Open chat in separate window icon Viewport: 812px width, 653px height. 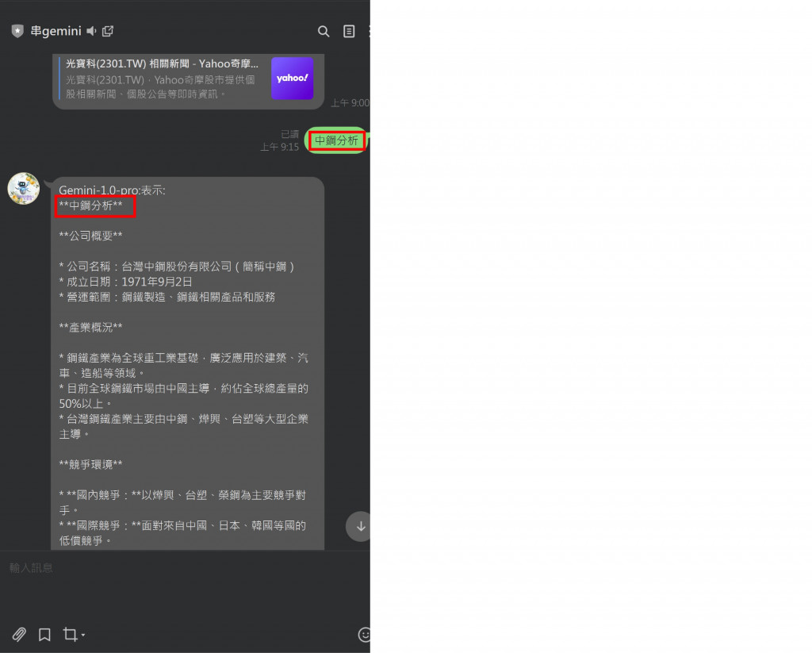(108, 31)
